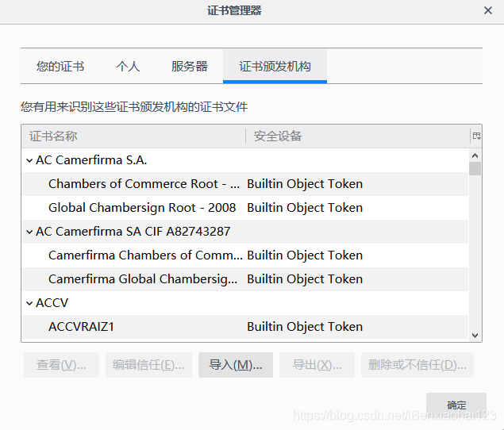Image resolution: width=504 pixels, height=430 pixels.
Task: Confirm with the 确定 button
Action: 456,405
